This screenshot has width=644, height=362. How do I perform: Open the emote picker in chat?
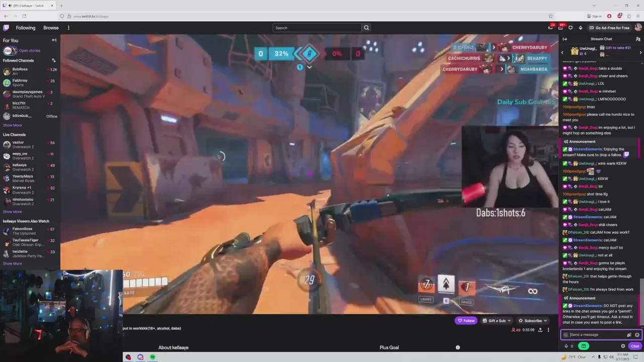pos(637,335)
